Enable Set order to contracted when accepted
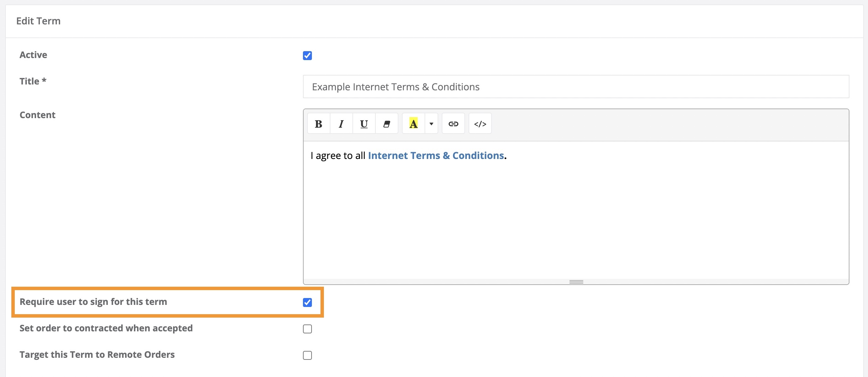868x377 pixels. pyautogui.click(x=308, y=329)
